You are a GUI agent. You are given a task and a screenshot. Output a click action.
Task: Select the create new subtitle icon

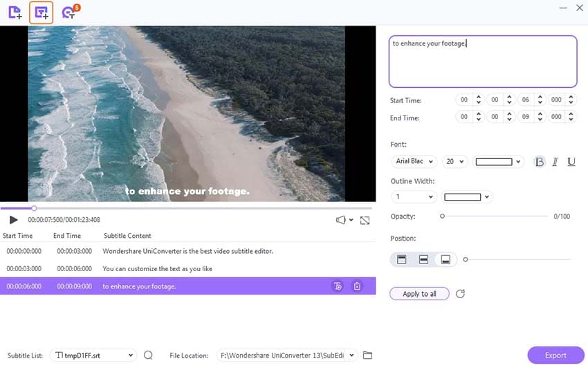[42, 12]
